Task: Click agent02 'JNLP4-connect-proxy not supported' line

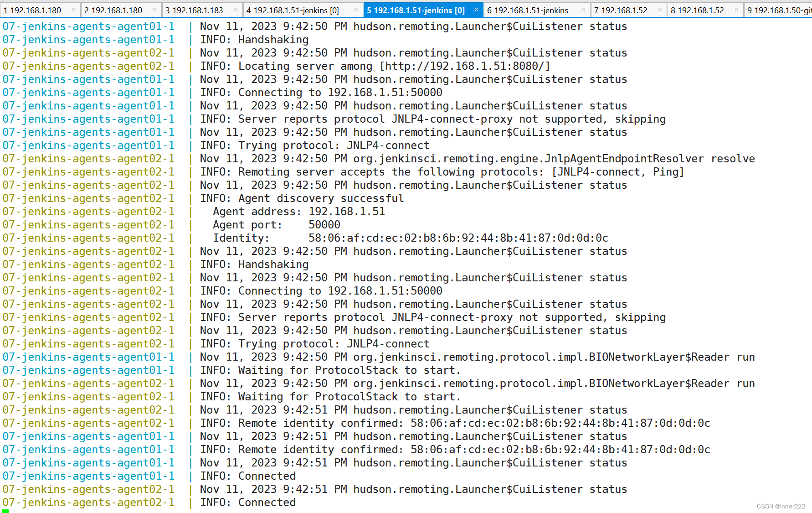Action: click(334, 317)
